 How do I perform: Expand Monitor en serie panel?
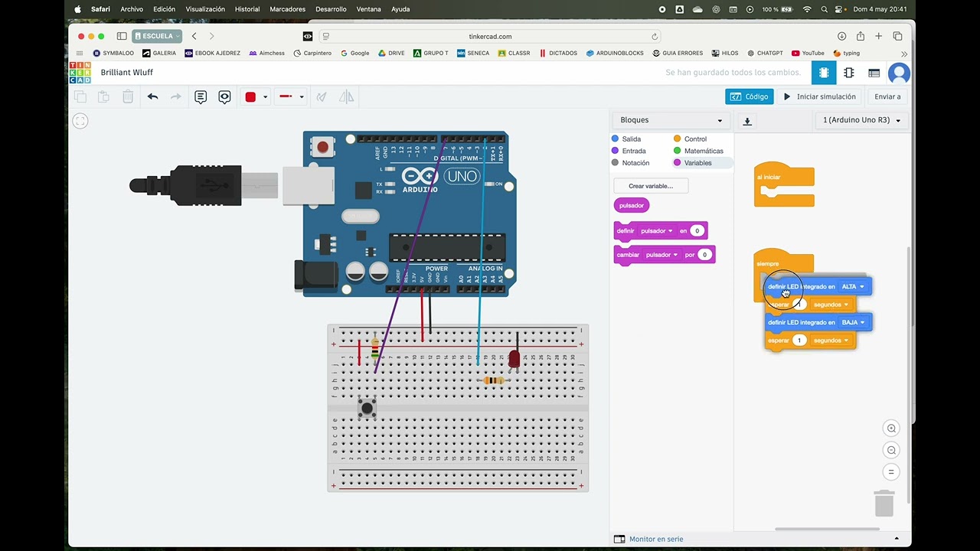[897, 539]
